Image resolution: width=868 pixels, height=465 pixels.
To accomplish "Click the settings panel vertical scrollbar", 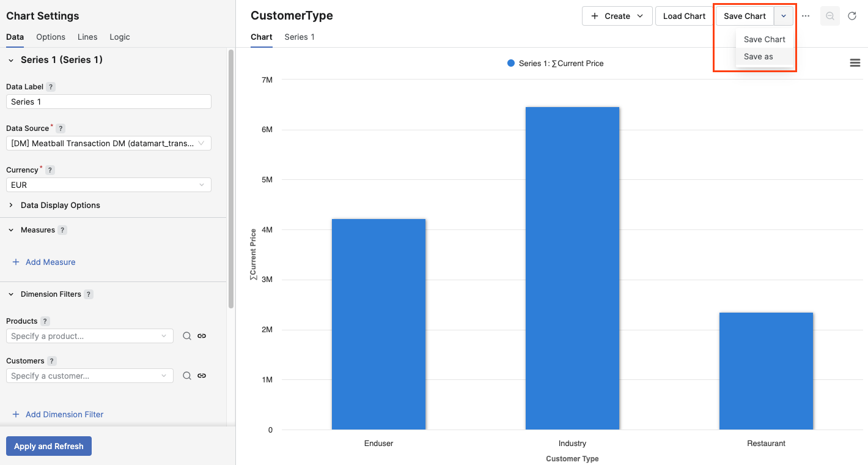I will (x=230, y=177).
